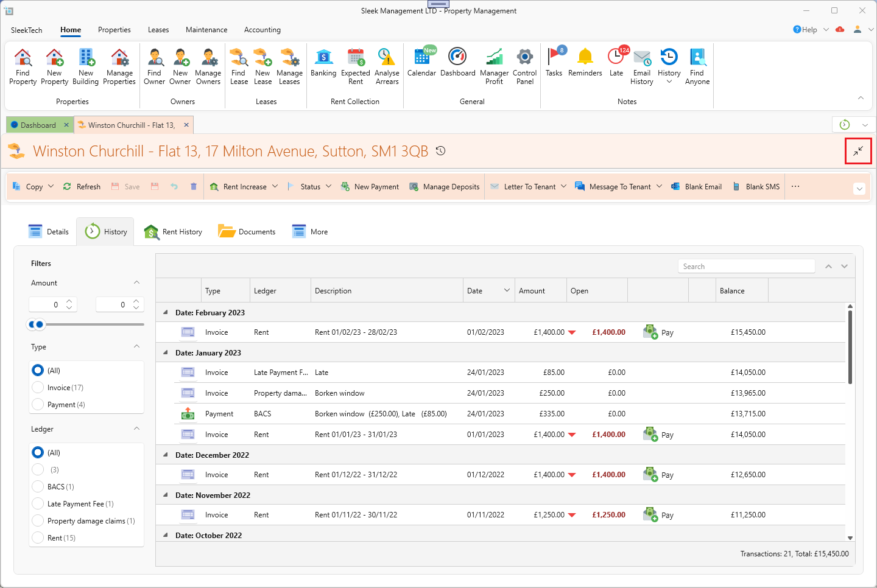877x588 pixels.
Task: Select the Payment (4) type filter
Action: tap(38, 405)
